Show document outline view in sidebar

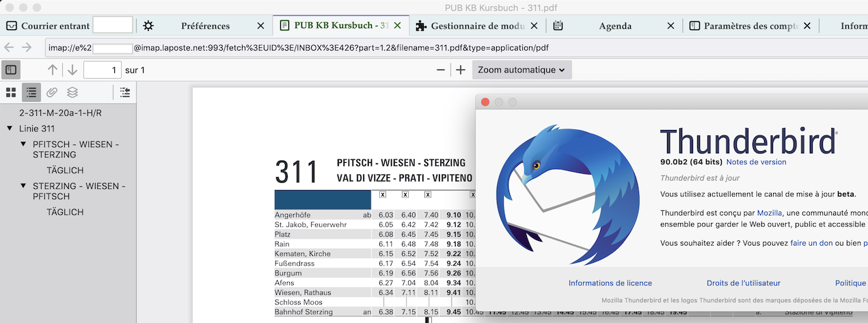(x=31, y=92)
